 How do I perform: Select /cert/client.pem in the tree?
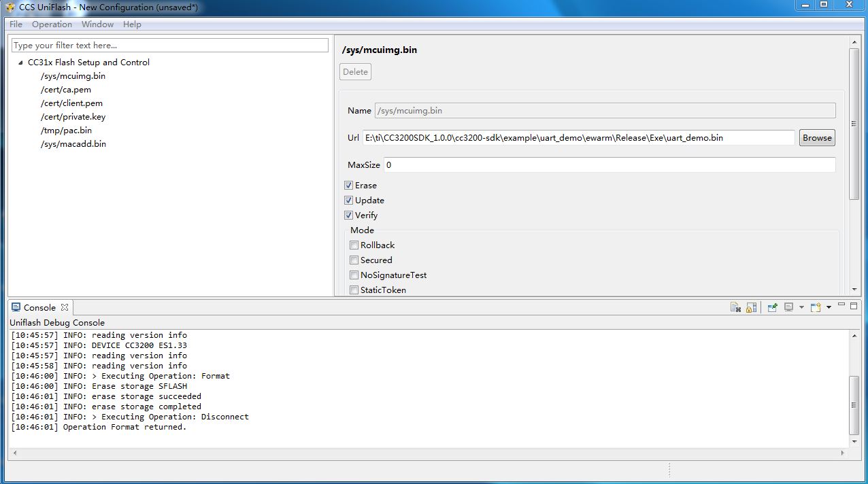(71, 103)
